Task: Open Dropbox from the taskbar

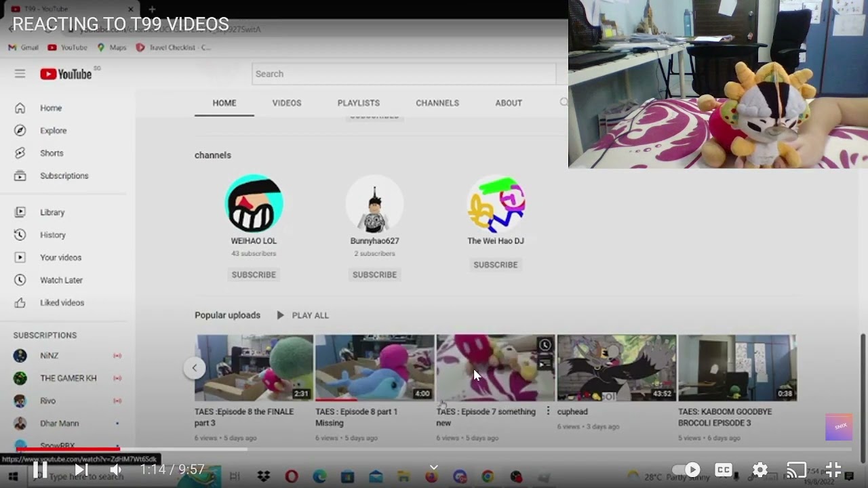Action: tap(264, 476)
